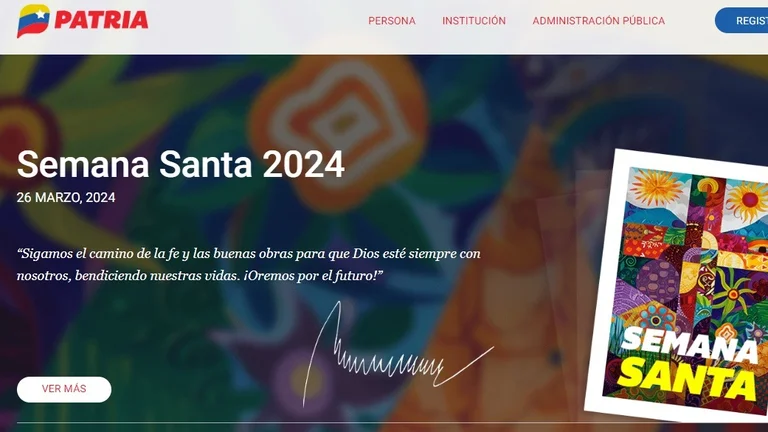Viewport: 768px width, 432px height.
Task: Click the Patria flag logo icon
Action: (x=33, y=21)
